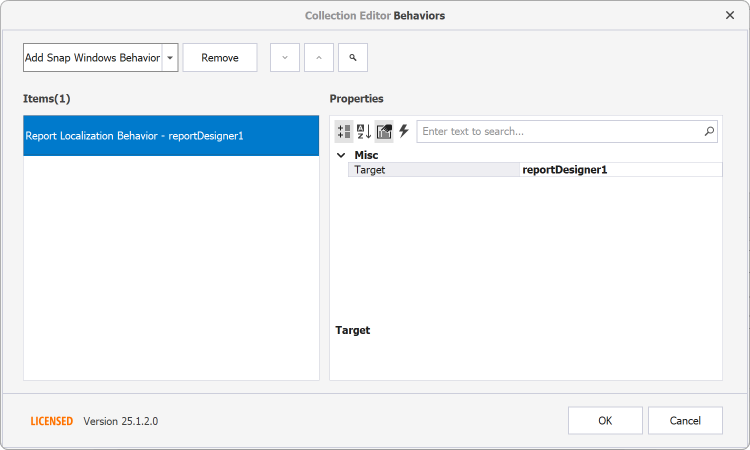
Task: Select the Target property row
Action: (535, 170)
